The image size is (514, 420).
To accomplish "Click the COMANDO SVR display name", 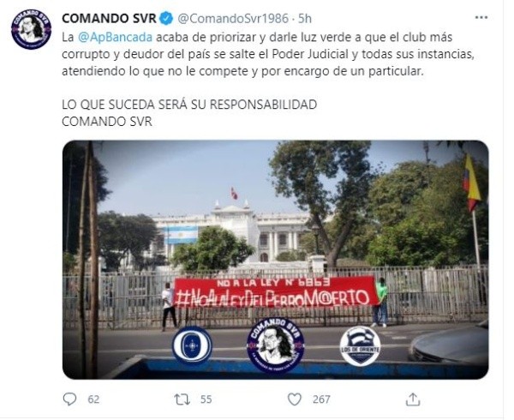I will click(x=109, y=18).
